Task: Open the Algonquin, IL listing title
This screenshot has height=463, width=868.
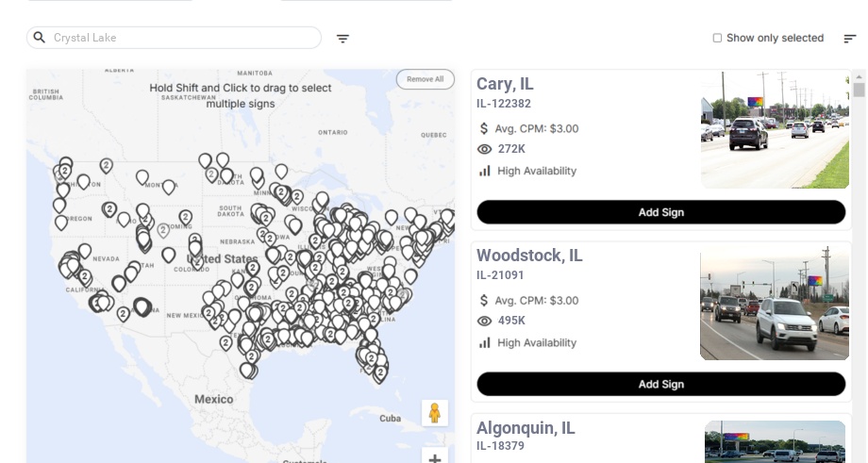Action: 526,428
